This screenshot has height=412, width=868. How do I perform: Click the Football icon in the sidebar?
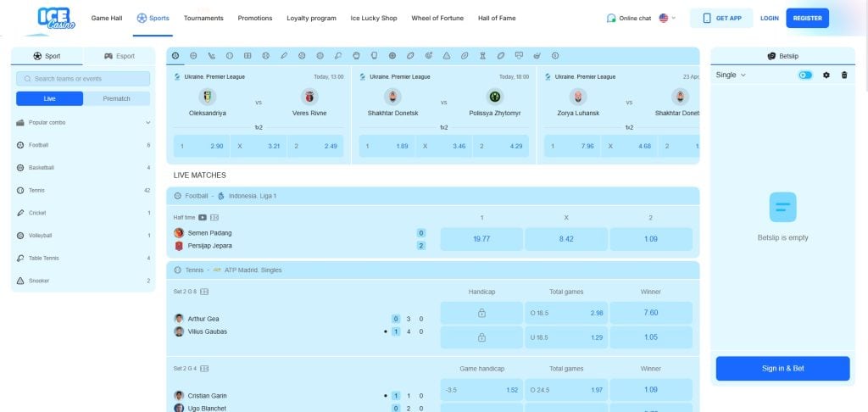[20, 145]
